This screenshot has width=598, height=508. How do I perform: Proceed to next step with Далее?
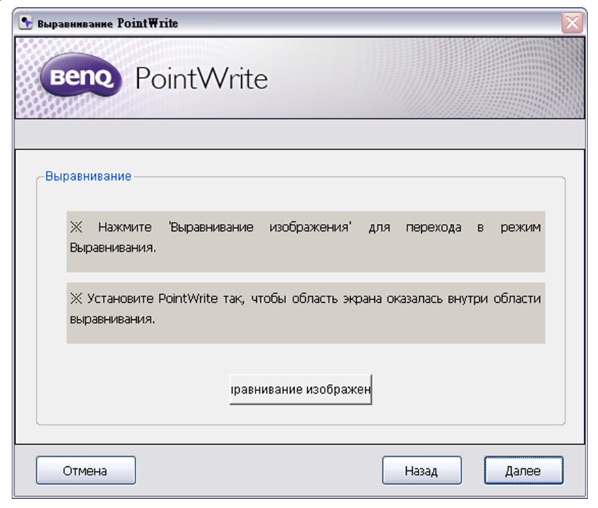coord(524,471)
